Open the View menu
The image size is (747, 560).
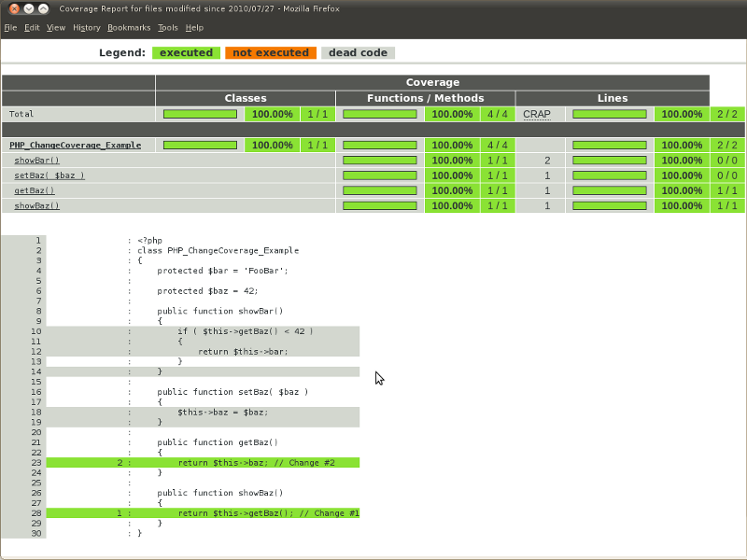click(x=56, y=27)
